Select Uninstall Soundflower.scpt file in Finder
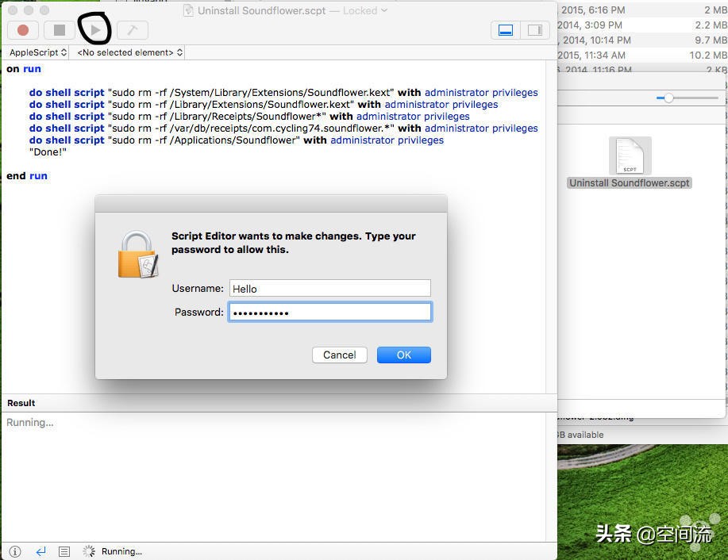This screenshot has width=728, height=560. pyautogui.click(x=630, y=163)
